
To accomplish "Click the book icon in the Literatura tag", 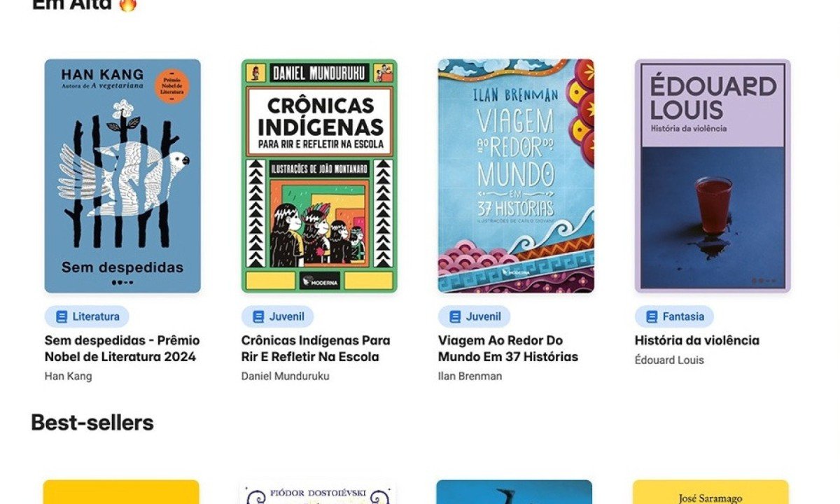I will pyautogui.click(x=61, y=316).
